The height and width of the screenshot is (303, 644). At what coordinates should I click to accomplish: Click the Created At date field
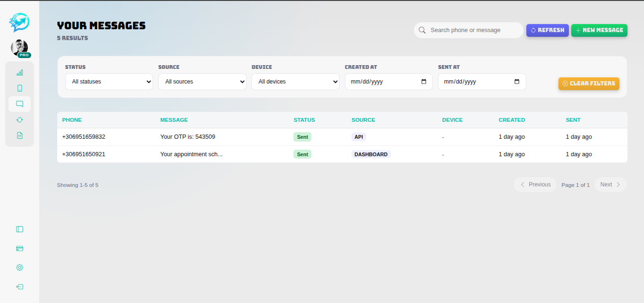coord(389,82)
